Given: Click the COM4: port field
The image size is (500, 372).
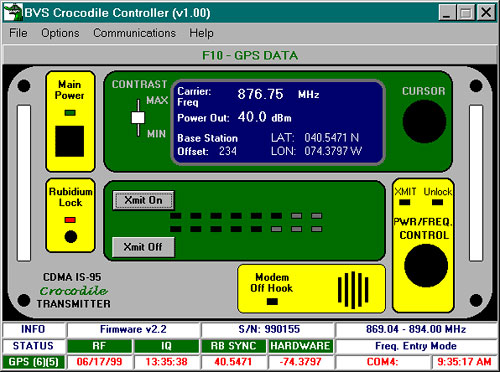Looking at the screenshot, I should coord(382,362).
